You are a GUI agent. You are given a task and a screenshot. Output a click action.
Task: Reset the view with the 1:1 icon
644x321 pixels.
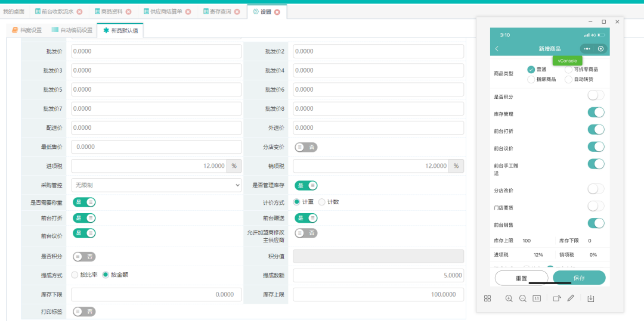pos(537,298)
